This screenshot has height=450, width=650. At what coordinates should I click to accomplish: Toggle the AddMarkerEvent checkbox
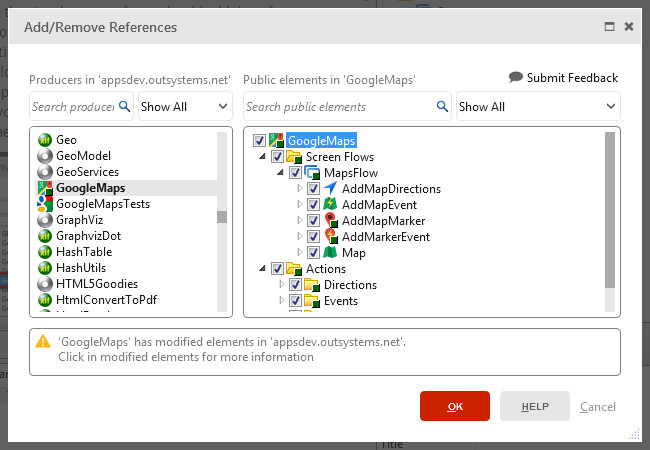313,237
